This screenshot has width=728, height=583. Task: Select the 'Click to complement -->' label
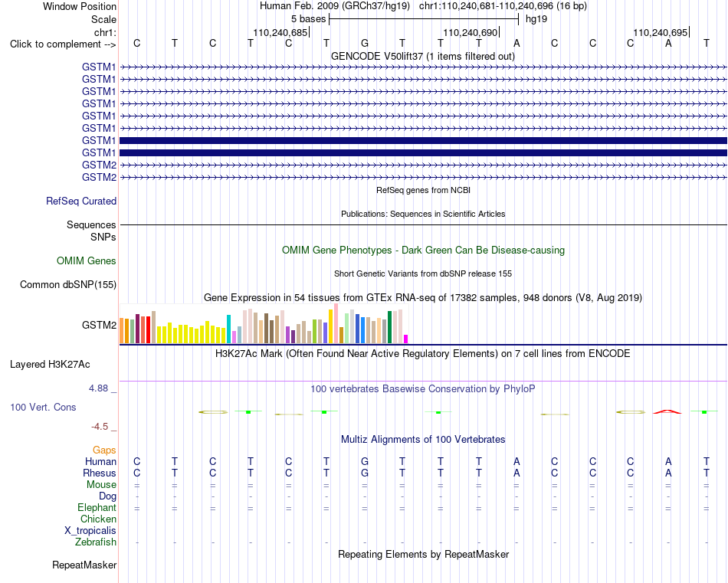point(63,44)
